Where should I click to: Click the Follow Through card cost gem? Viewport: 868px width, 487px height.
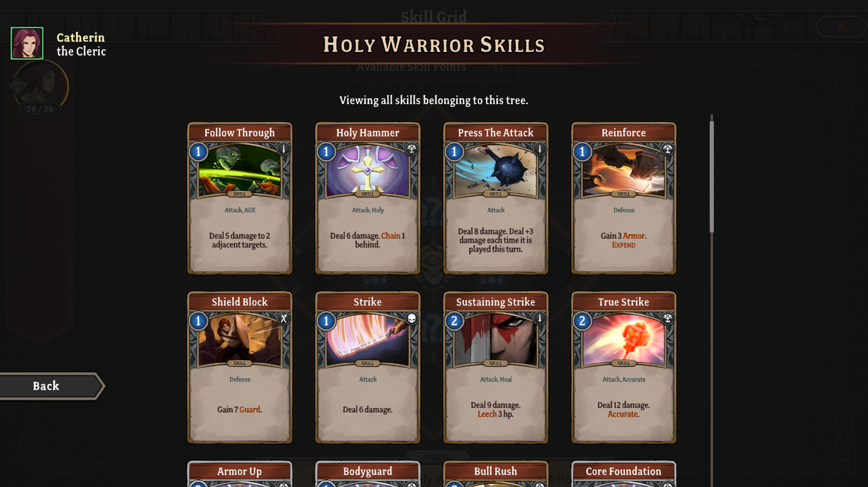click(198, 152)
